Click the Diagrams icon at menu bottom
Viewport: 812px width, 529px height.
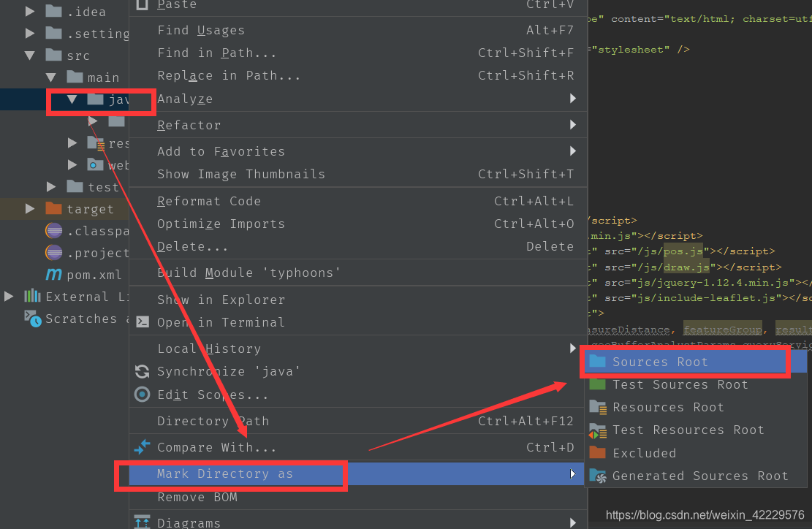(x=142, y=522)
